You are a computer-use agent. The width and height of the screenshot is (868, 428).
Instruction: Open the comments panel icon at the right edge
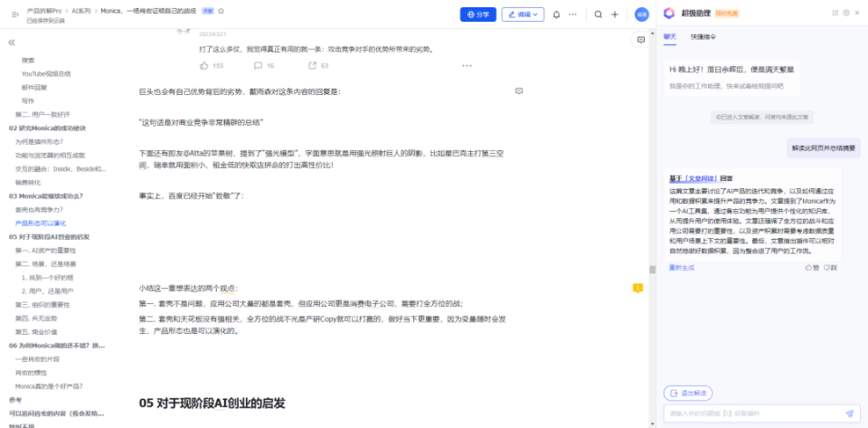coord(641,40)
